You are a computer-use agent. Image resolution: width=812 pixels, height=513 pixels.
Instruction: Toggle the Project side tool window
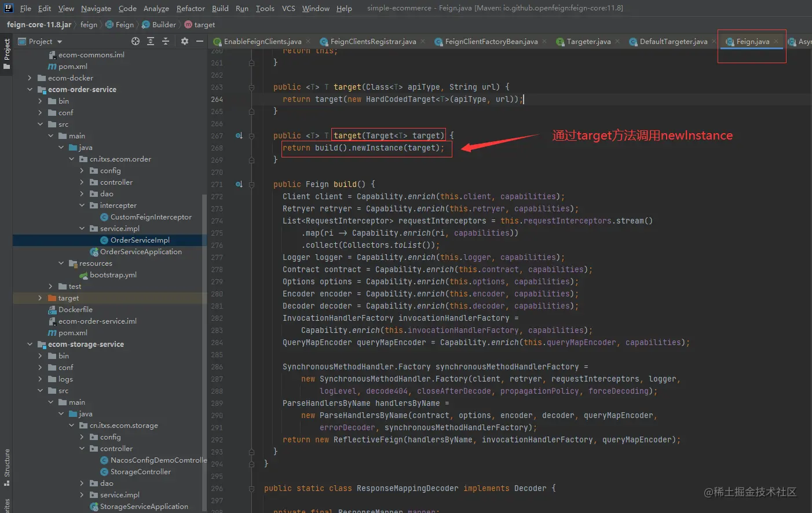click(x=6, y=54)
